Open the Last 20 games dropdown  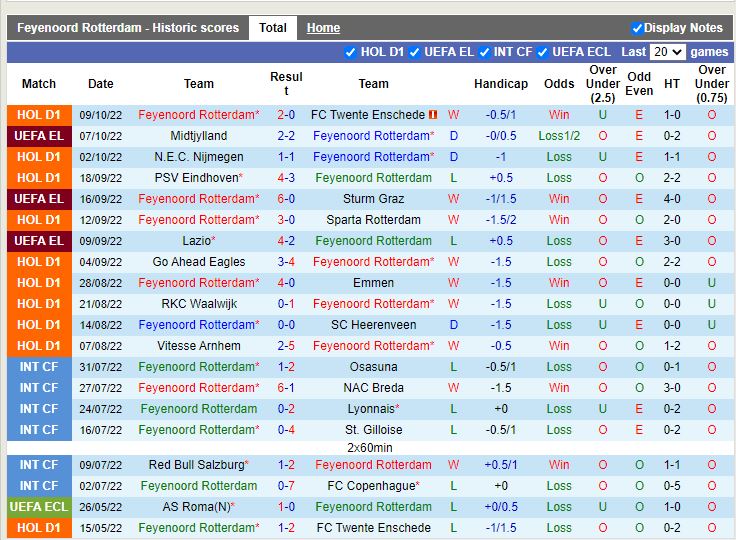667,52
